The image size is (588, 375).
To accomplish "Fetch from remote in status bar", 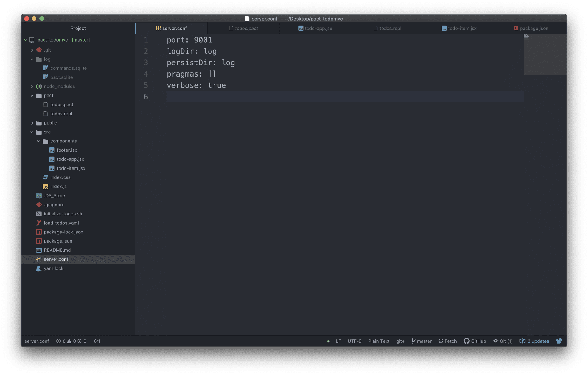I will point(447,341).
